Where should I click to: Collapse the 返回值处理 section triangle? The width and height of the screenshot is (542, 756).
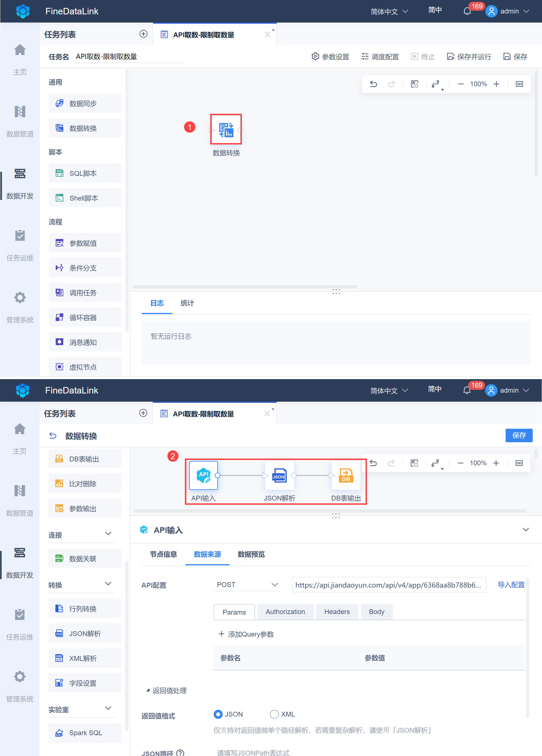pyautogui.click(x=148, y=690)
